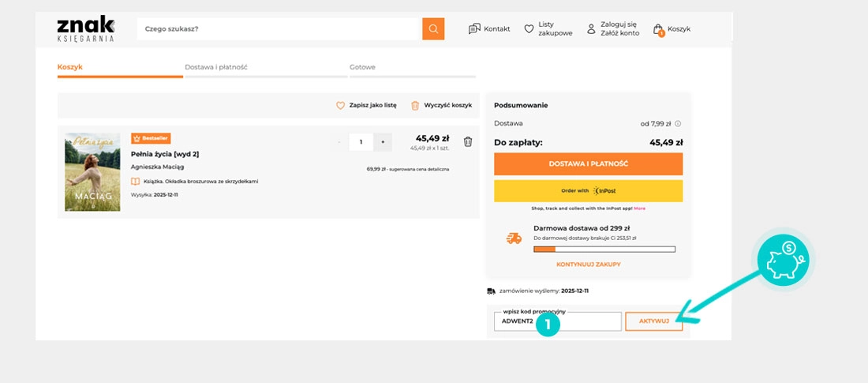Open the Kontakt chat icon

click(x=474, y=29)
